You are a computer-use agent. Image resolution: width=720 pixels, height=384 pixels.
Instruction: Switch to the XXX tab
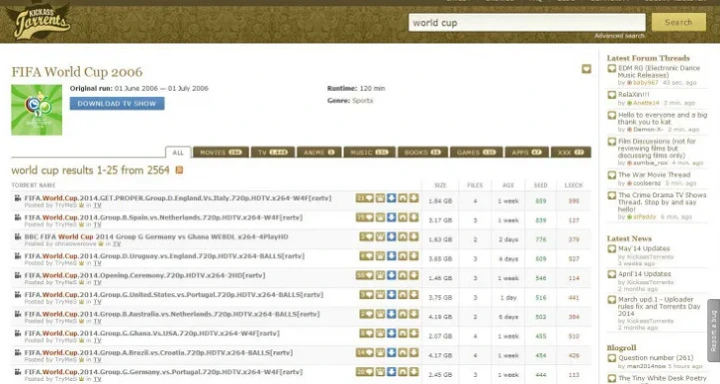pos(571,152)
